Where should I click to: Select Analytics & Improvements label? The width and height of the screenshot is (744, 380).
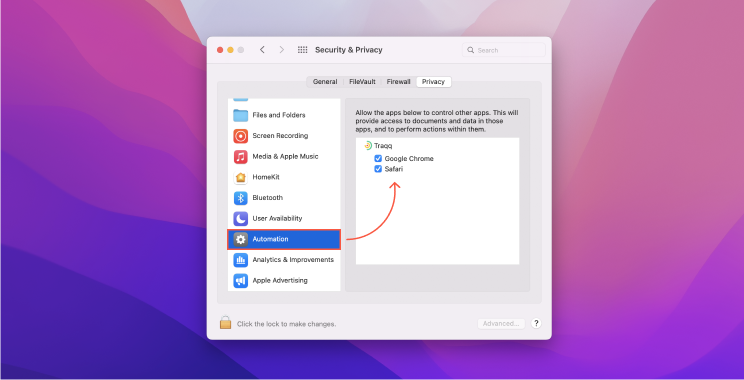coord(293,260)
